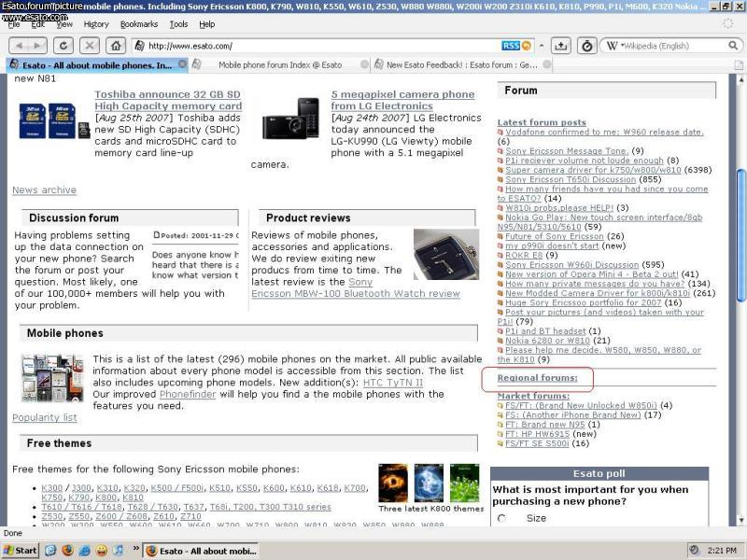Go forward with the Forward arrow button
This screenshot has height=560, width=747.
[37, 46]
